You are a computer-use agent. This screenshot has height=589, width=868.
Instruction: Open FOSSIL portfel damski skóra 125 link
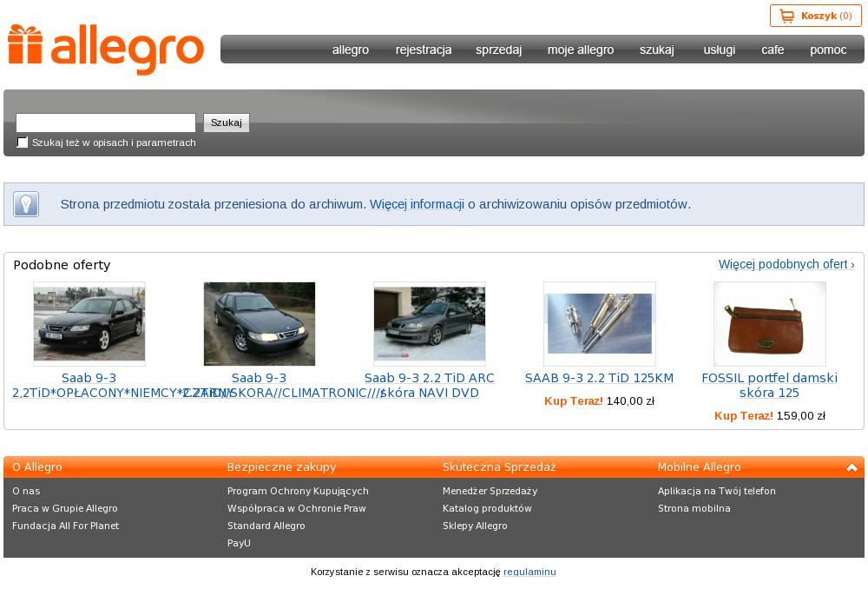click(x=769, y=385)
